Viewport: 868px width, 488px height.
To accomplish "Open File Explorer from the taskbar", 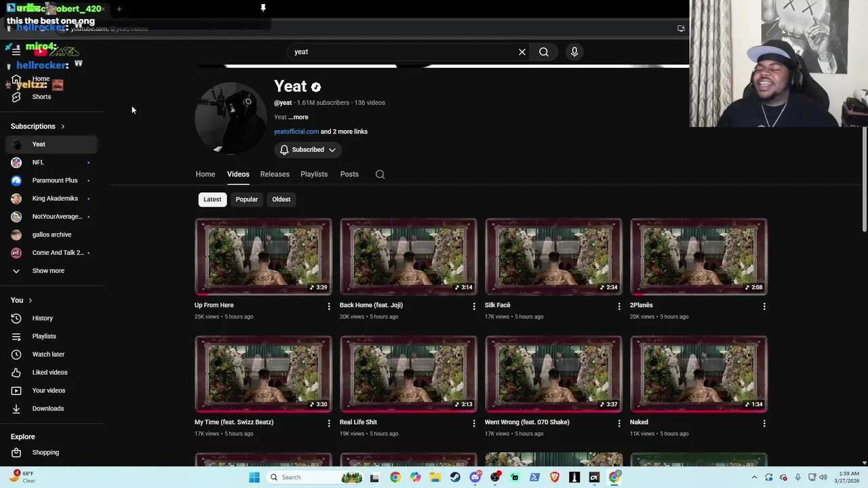I will coord(435,477).
